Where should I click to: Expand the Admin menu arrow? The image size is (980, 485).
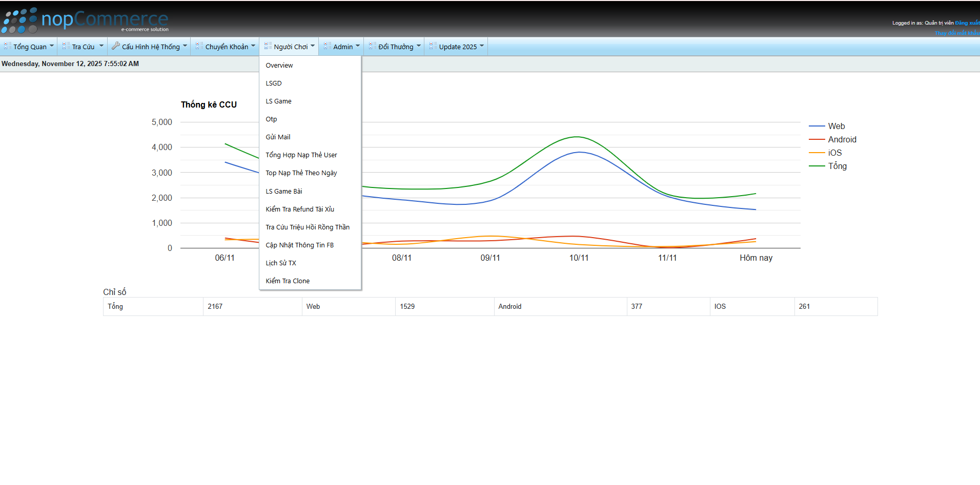coord(358,46)
